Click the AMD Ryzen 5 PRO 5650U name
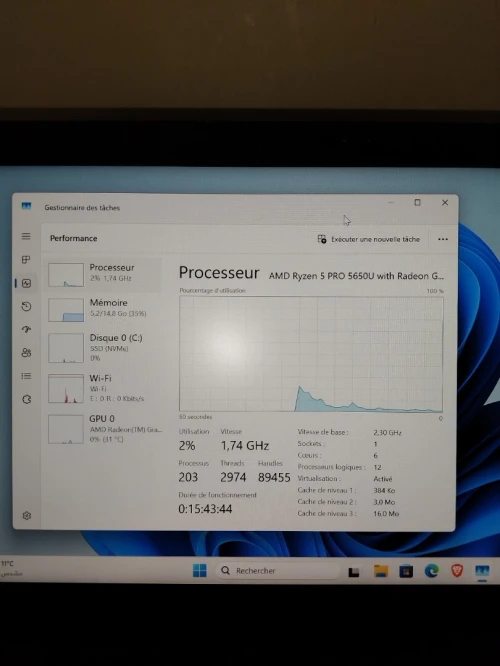The height and width of the screenshot is (666, 500). click(356, 276)
